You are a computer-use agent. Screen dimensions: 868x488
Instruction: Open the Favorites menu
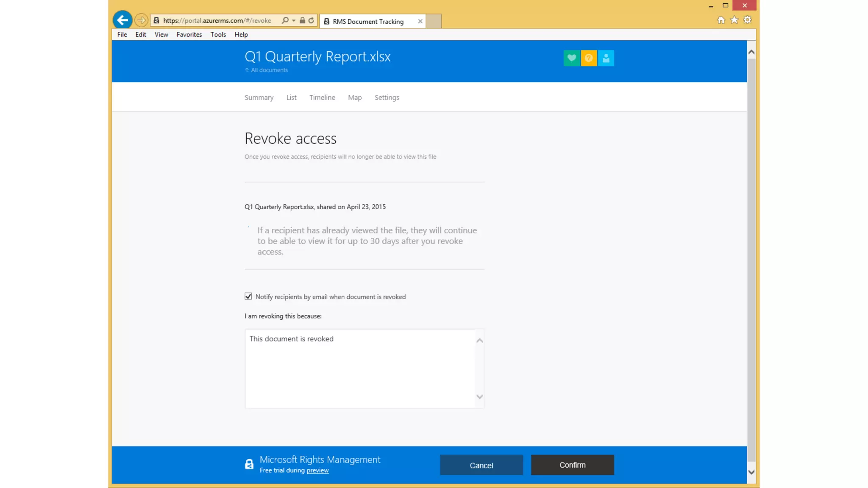click(x=189, y=34)
